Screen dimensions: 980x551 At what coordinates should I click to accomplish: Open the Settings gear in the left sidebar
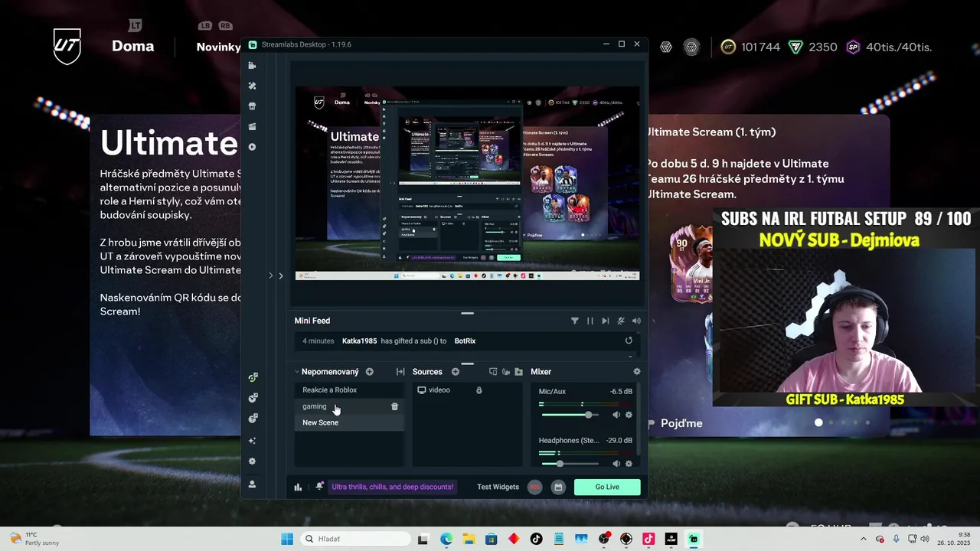click(252, 461)
